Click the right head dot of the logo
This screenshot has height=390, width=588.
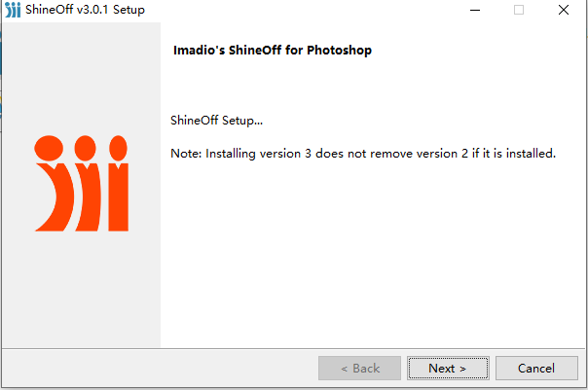[119, 149]
